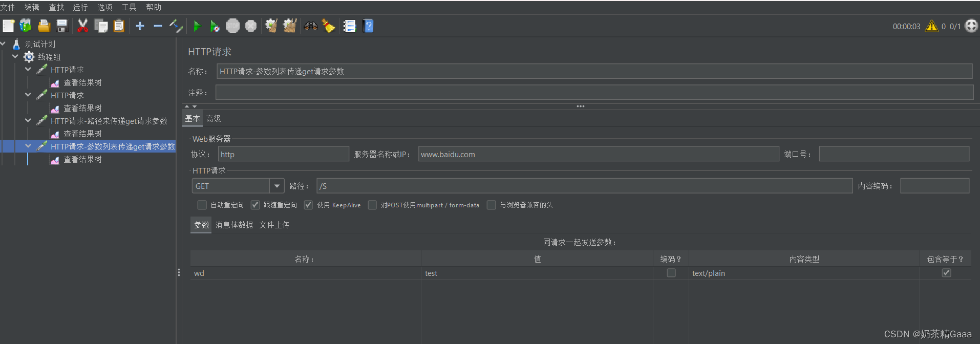The image size is (980, 344).
Task: Click the down arrow above 基本 tab
Action: coord(195,106)
